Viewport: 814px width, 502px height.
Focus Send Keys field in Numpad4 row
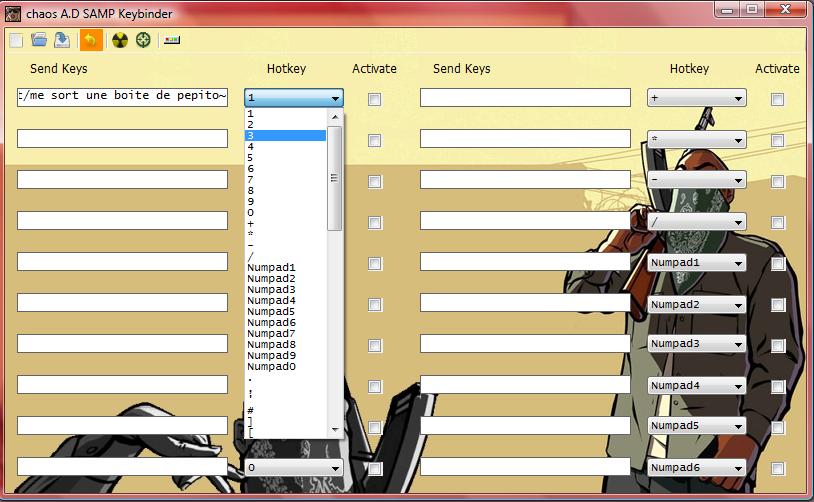525,385
